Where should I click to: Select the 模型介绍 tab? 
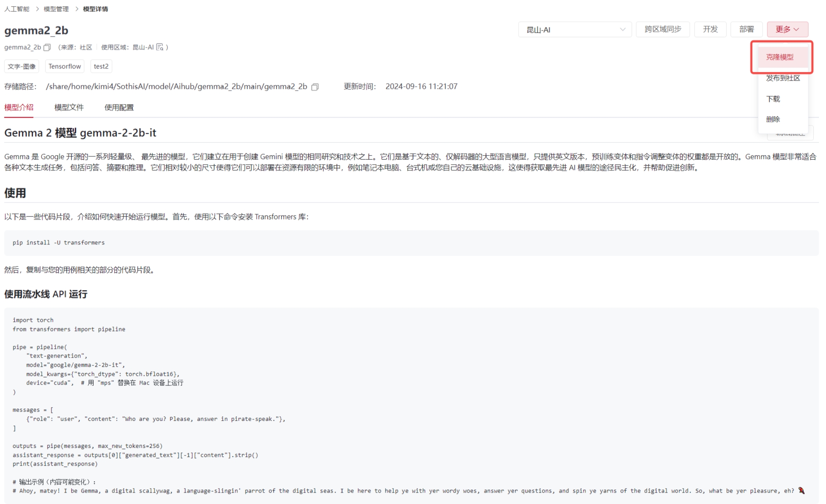click(x=19, y=107)
